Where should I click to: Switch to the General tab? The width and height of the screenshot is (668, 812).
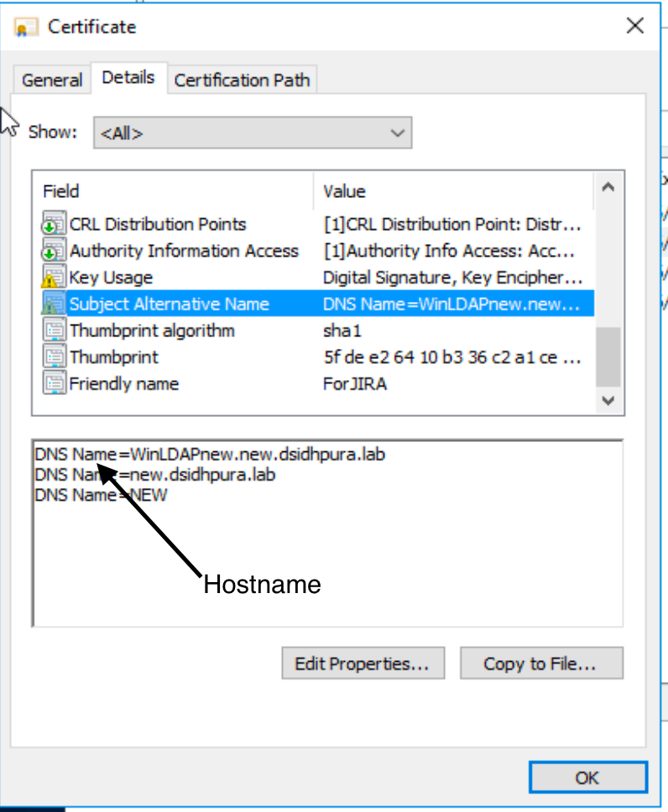click(52, 81)
